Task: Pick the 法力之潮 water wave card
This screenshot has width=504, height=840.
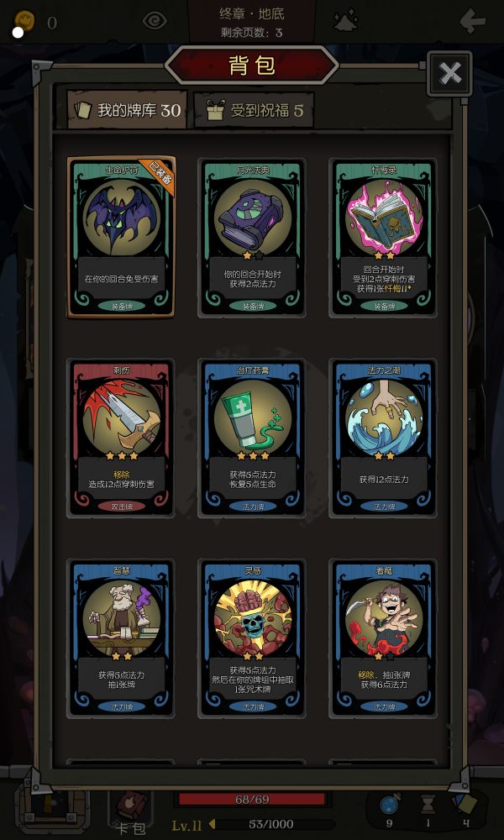Action: coord(383,438)
